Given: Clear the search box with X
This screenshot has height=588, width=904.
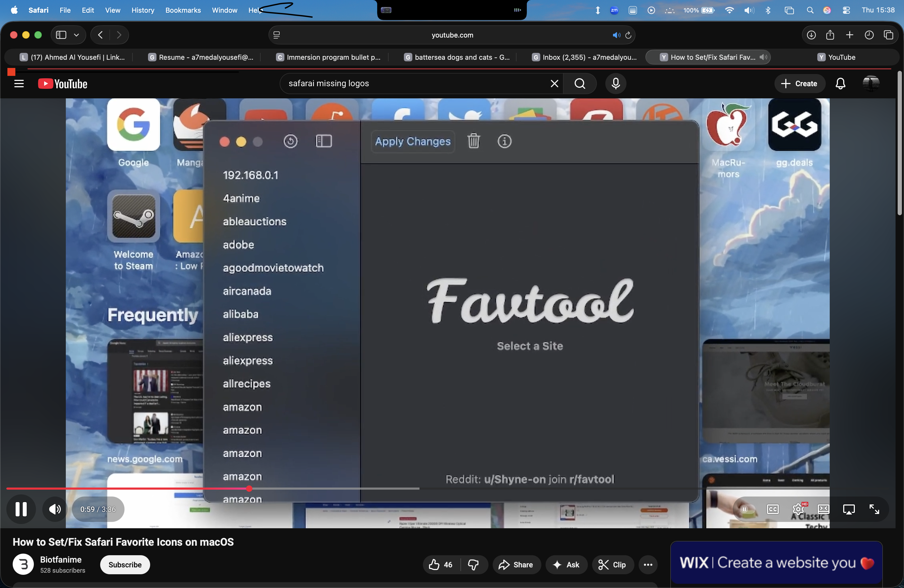Looking at the screenshot, I should click(x=554, y=84).
